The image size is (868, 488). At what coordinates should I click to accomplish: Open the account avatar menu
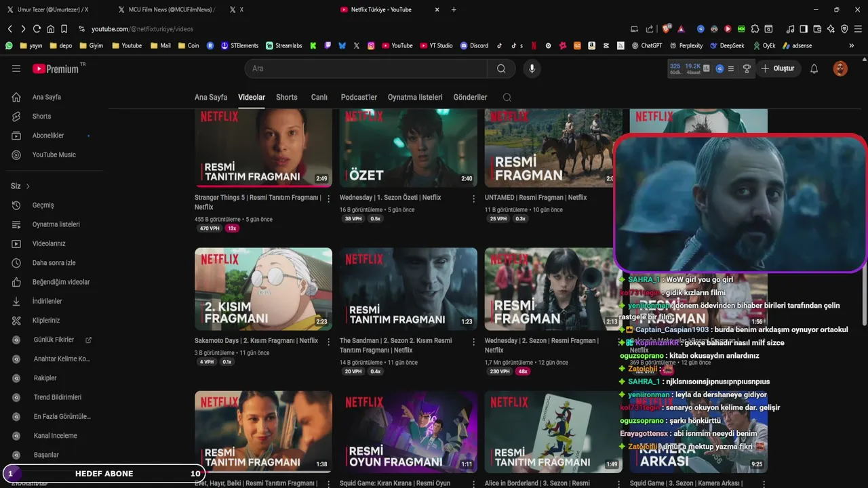(x=840, y=68)
